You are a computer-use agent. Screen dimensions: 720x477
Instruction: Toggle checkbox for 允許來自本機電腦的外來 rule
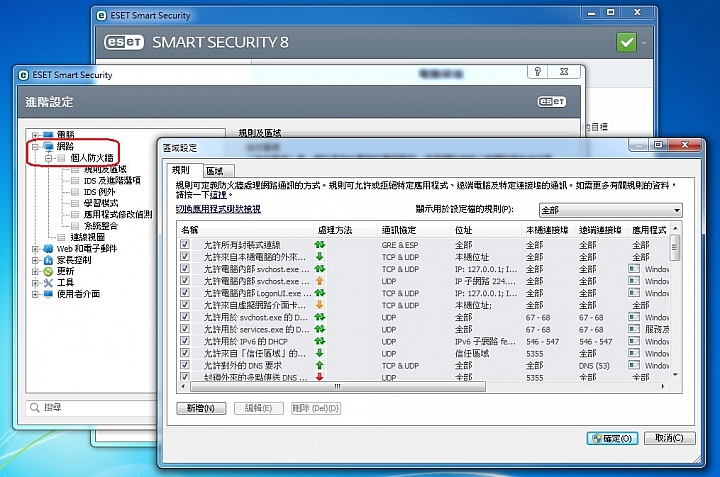click(x=185, y=257)
